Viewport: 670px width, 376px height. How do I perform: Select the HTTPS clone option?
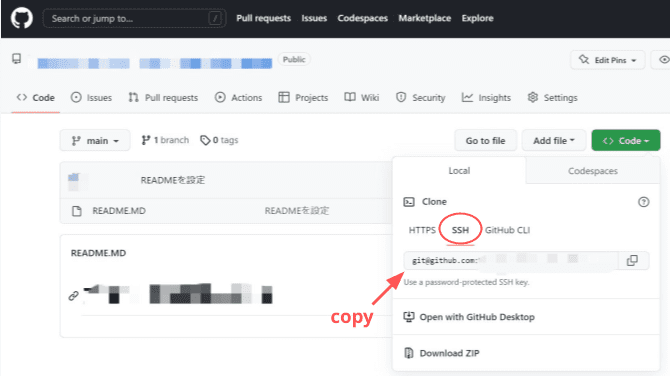click(422, 230)
